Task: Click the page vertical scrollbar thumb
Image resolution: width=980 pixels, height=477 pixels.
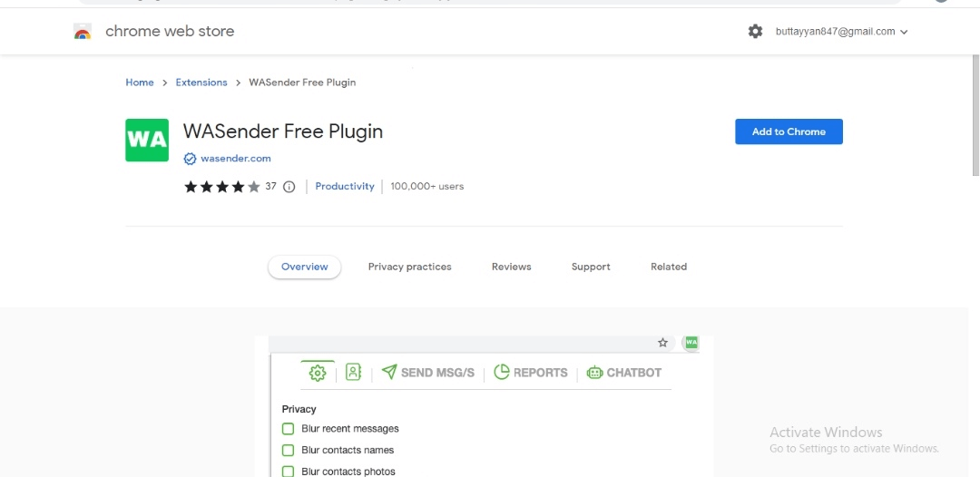Action: (975, 115)
